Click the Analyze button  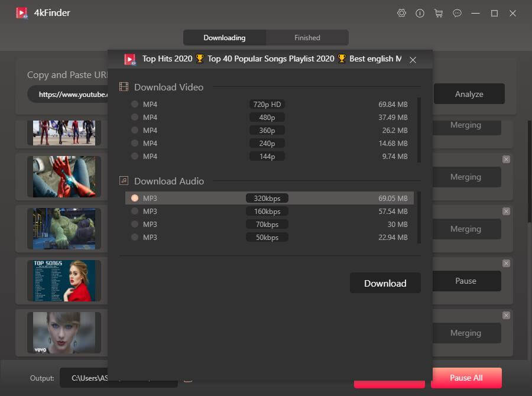(x=469, y=94)
